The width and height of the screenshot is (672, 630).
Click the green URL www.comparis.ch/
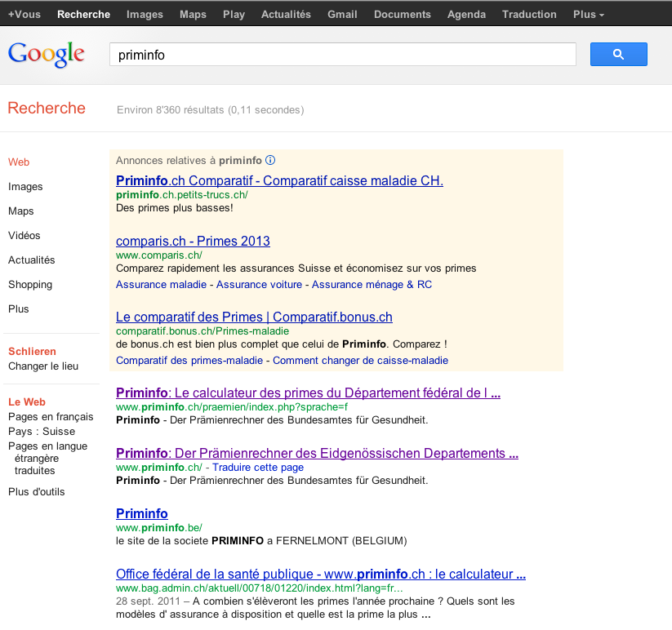[x=159, y=255]
